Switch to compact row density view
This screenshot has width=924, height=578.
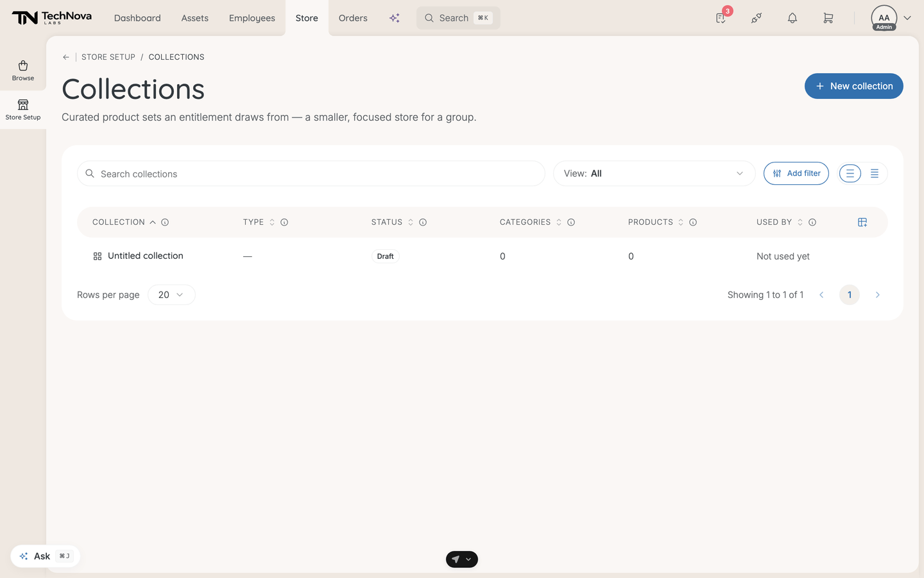coord(875,173)
